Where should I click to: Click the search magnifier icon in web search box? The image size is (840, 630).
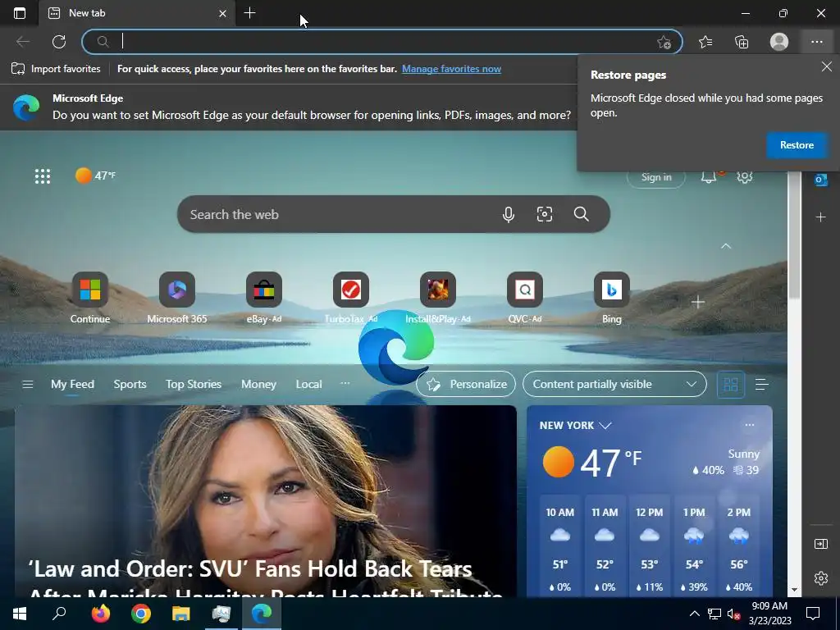582,214
